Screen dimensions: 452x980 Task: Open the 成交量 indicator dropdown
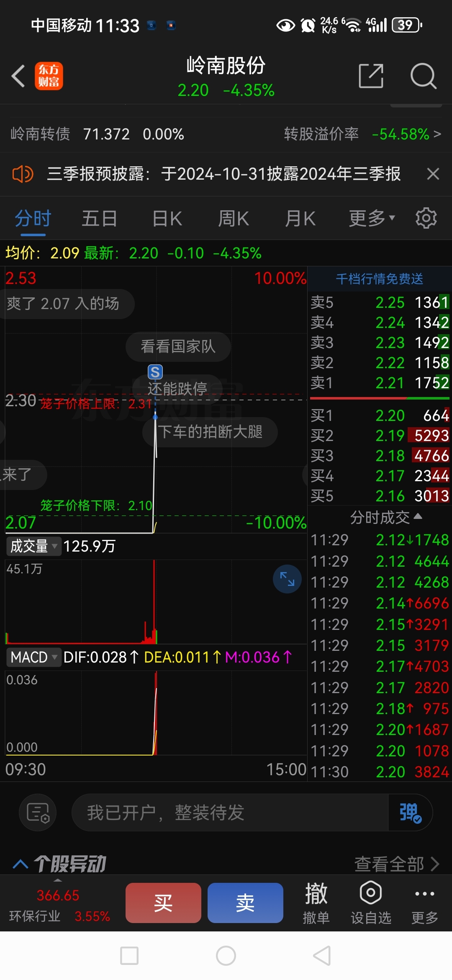pyautogui.click(x=33, y=546)
